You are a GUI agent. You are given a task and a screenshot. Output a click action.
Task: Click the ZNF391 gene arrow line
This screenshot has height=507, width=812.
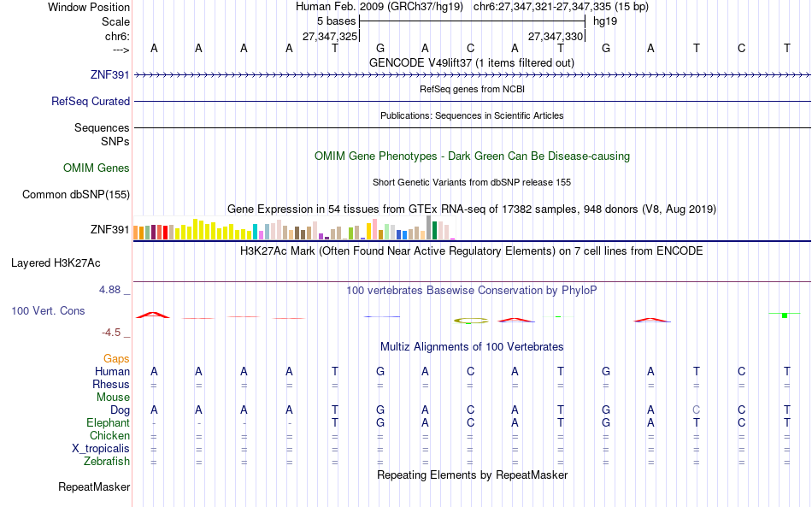click(473, 75)
